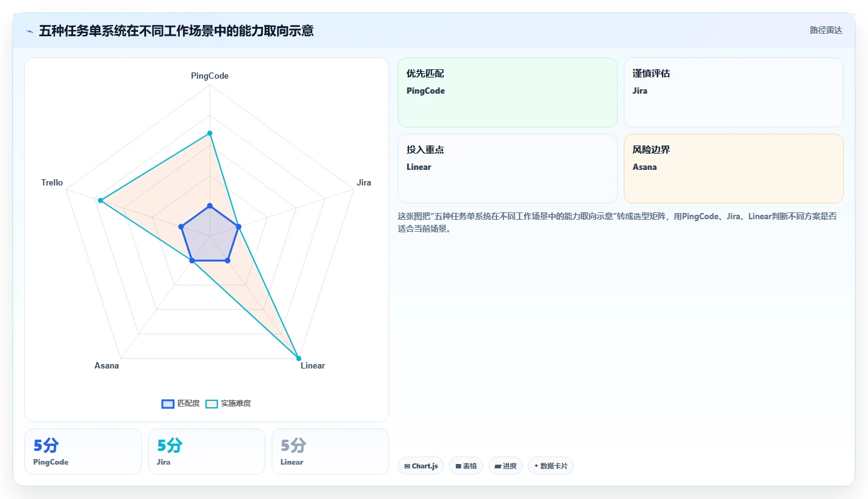868x499 pixels.
Task: Click the 5分 Jira score card
Action: (x=207, y=452)
